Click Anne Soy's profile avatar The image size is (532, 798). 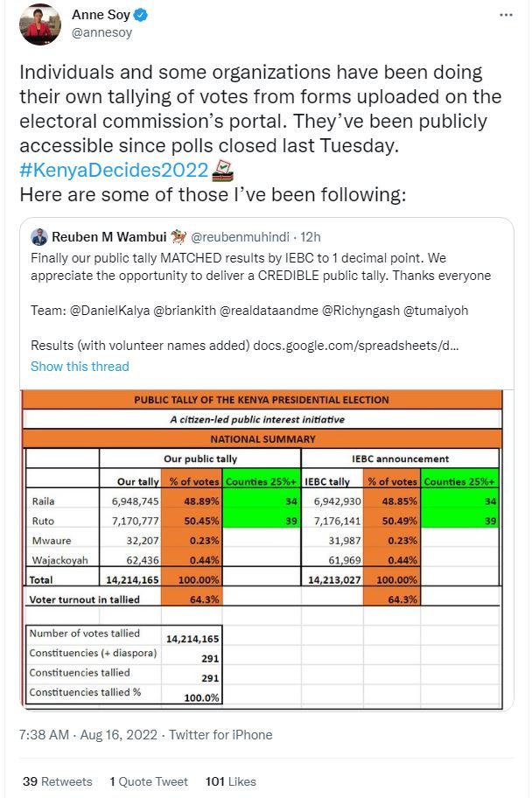click(x=35, y=27)
